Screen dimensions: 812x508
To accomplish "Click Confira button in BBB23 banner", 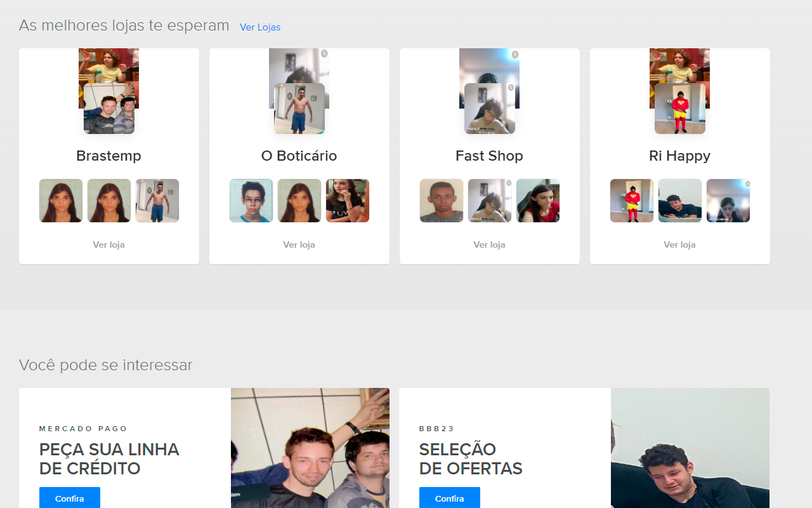I will 450,498.
